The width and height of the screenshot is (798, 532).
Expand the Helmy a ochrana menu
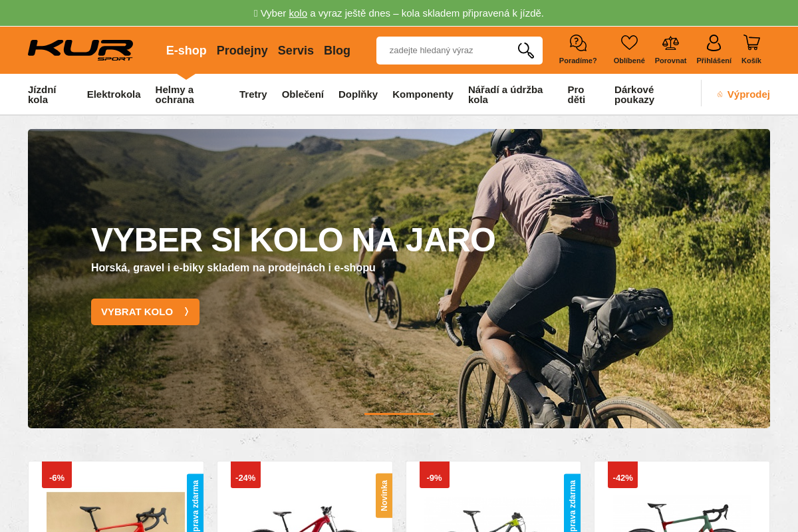pos(175,94)
